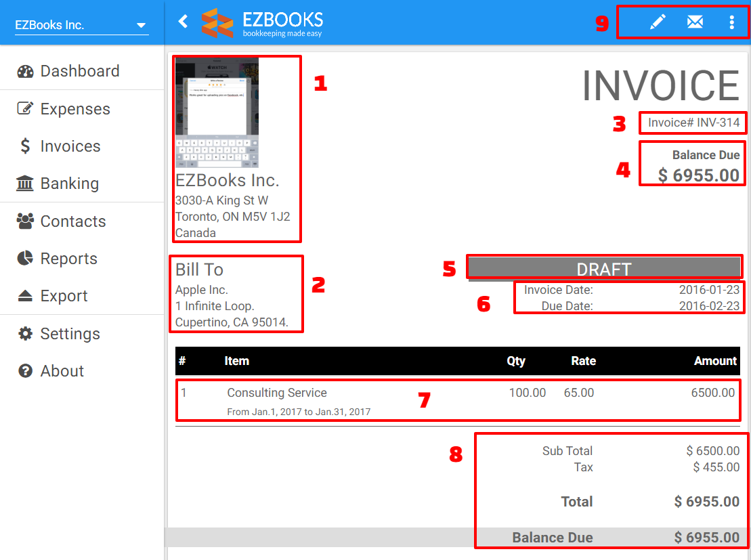View the Reports section
The height and width of the screenshot is (560, 751).
coord(82,259)
